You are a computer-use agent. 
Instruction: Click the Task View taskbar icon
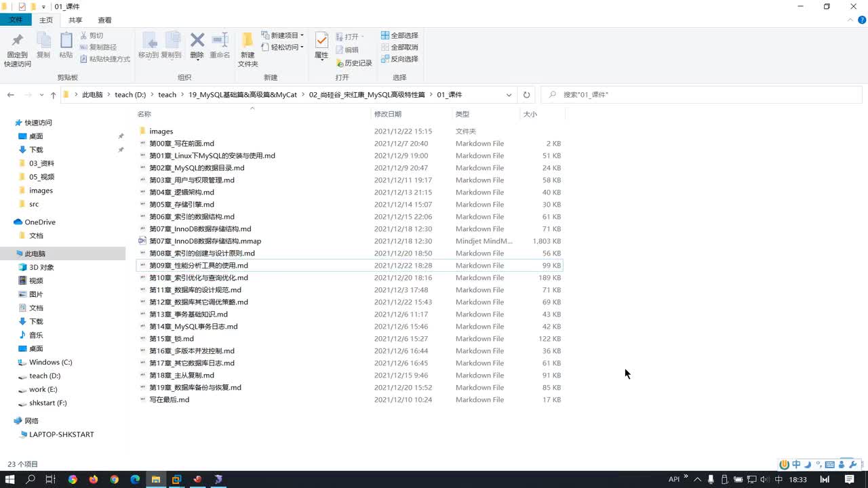point(50,479)
